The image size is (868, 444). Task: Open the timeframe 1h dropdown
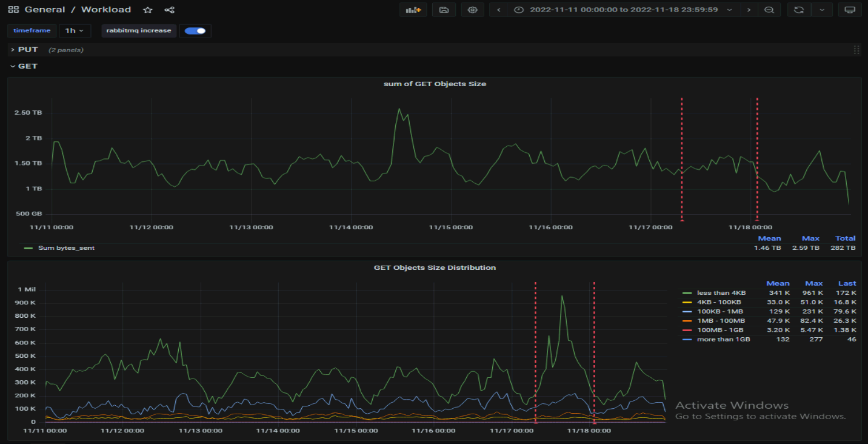tap(75, 30)
